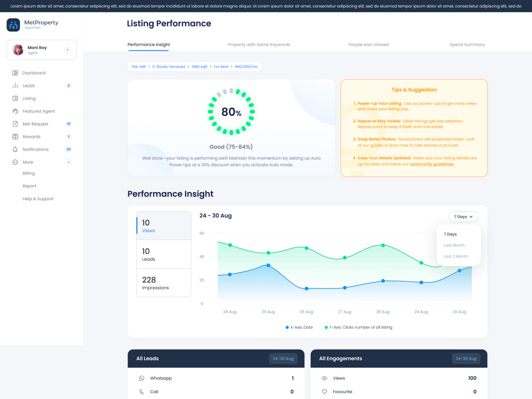532x399 pixels.
Task: Click the Dashboard menu label
Action: [x=34, y=73]
